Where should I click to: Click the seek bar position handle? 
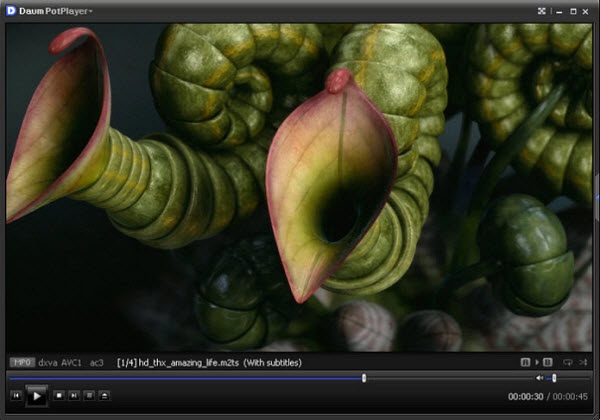click(x=364, y=378)
